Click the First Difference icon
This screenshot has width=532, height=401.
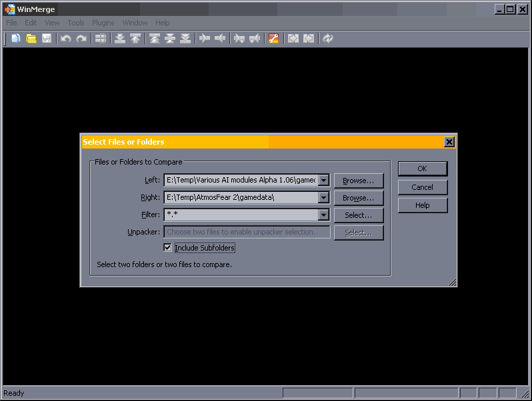pyautogui.click(x=155, y=39)
